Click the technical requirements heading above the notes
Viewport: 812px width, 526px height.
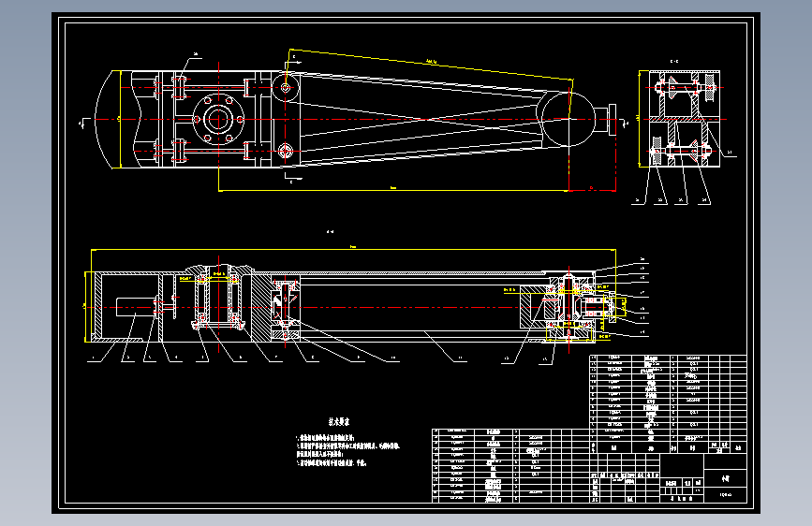[x=339, y=422]
